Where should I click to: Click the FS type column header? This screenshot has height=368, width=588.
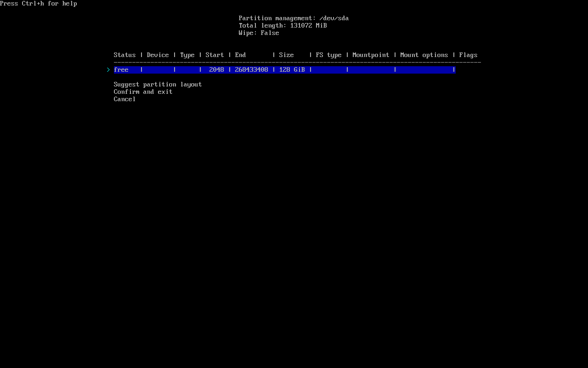328,55
